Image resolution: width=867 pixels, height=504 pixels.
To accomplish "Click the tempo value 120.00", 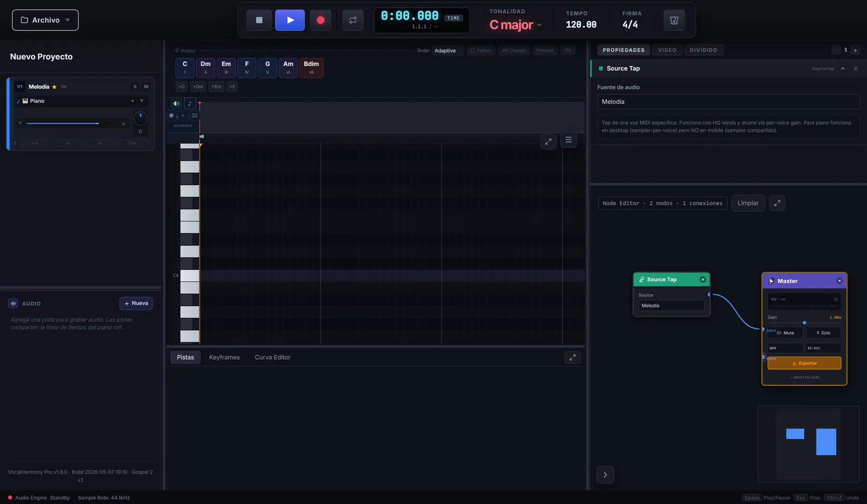I will point(581,24).
